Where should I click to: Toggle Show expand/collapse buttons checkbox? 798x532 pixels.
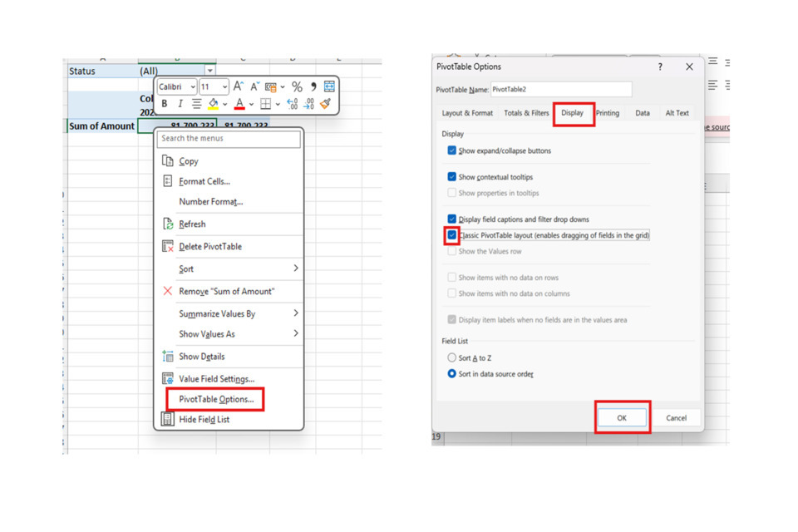tap(452, 150)
